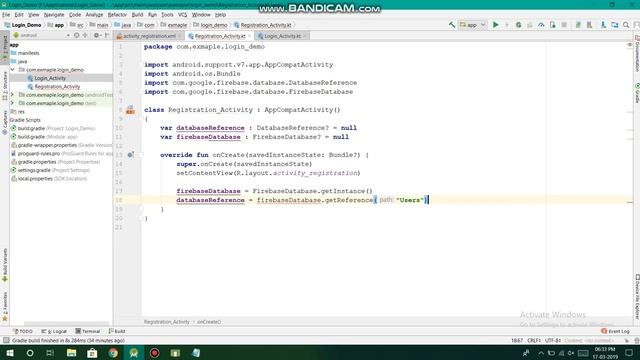
Task: Open the Build menu
Action: (137, 15)
